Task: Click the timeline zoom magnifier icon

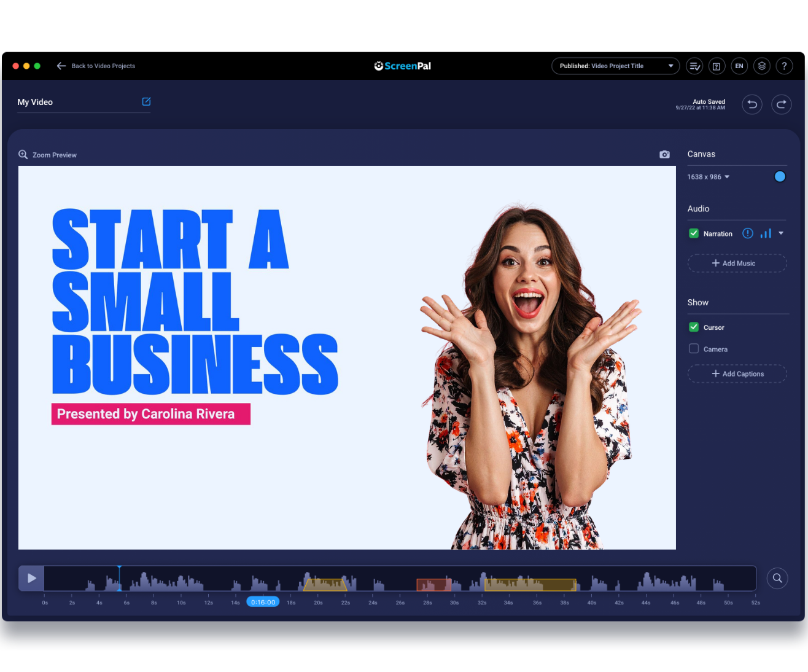Action: pos(777,578)
